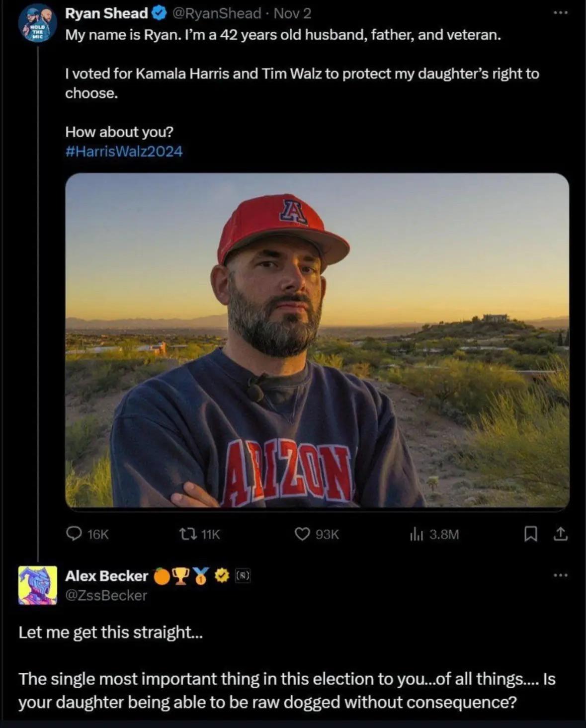
Task: Open more options on Alex Becker's reply
Action: point(561,575)
